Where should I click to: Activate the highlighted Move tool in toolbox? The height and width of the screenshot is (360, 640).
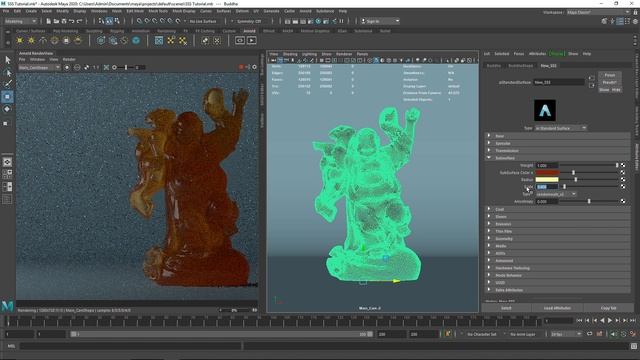(x=7, y=97)
